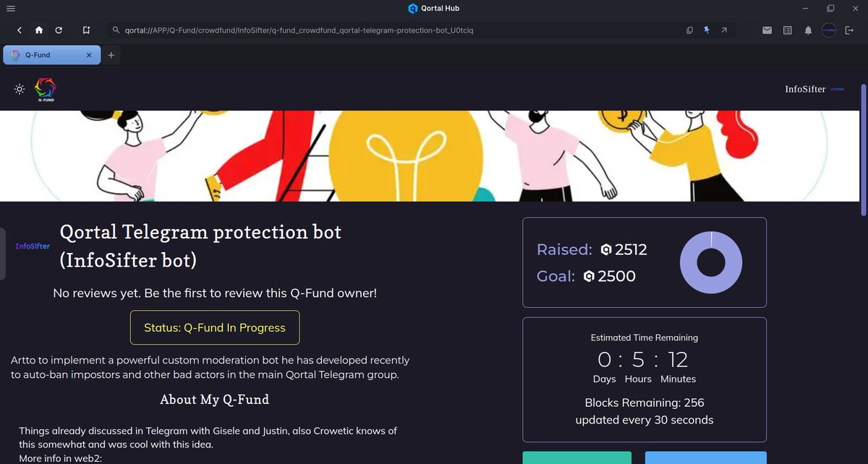Click the About My Q-Fund heading
The width and height of the screenshot is (868, 464).
(x=214, y=400)
